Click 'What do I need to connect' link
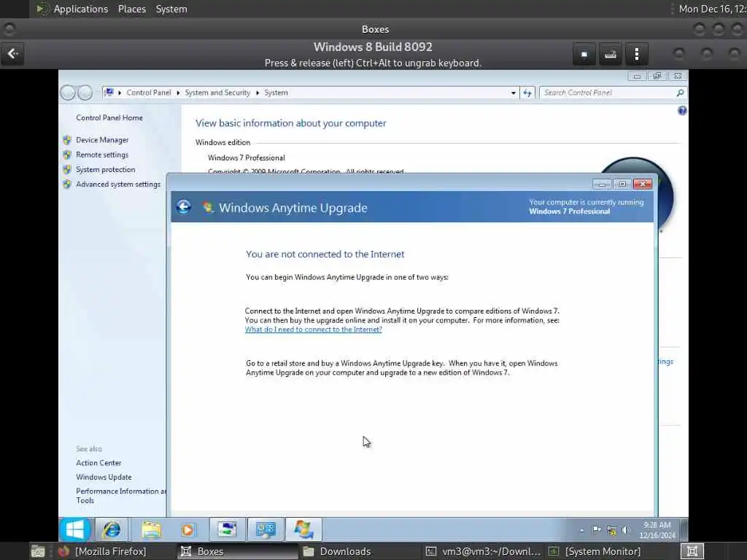747x560 pixels. pos(314,329)
